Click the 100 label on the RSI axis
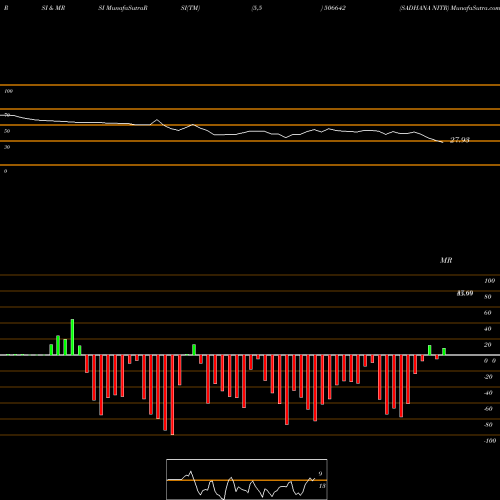The image size is (500, 500). tap(8, 91)
